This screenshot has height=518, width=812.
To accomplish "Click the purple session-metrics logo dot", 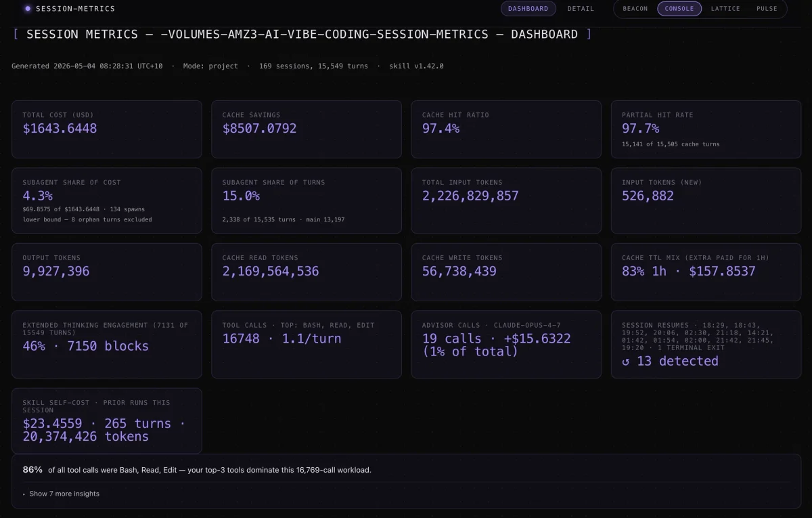I will click(x=28, y=9).
